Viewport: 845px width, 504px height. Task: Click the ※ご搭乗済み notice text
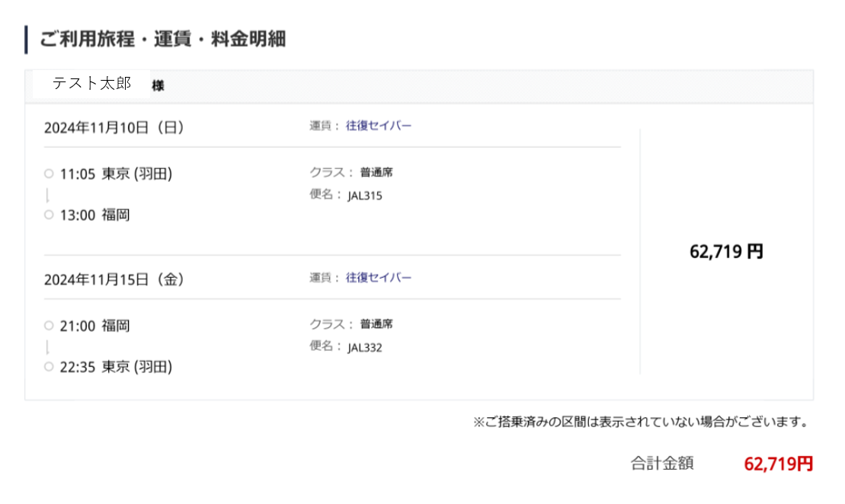[640, 421]
